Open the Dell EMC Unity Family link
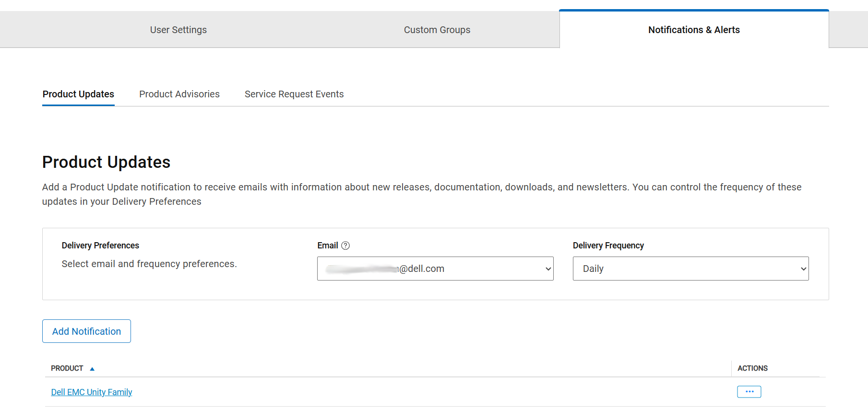868x410 pixels. (x=91, y=392)
